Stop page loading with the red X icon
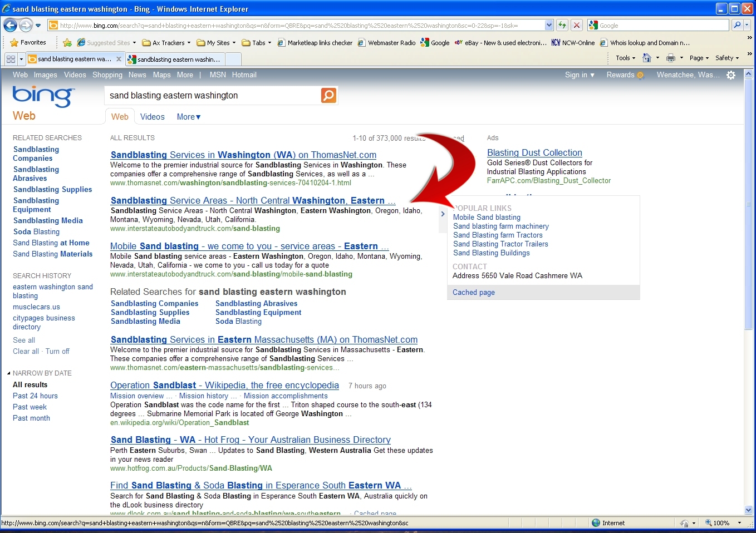Viewport: 756px width, 533px height. (577, 25)
